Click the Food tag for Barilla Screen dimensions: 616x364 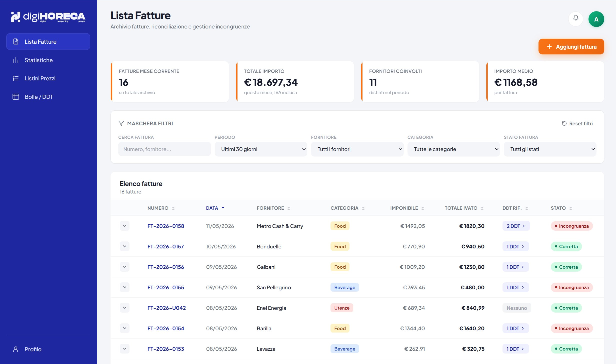click(340, 328)
